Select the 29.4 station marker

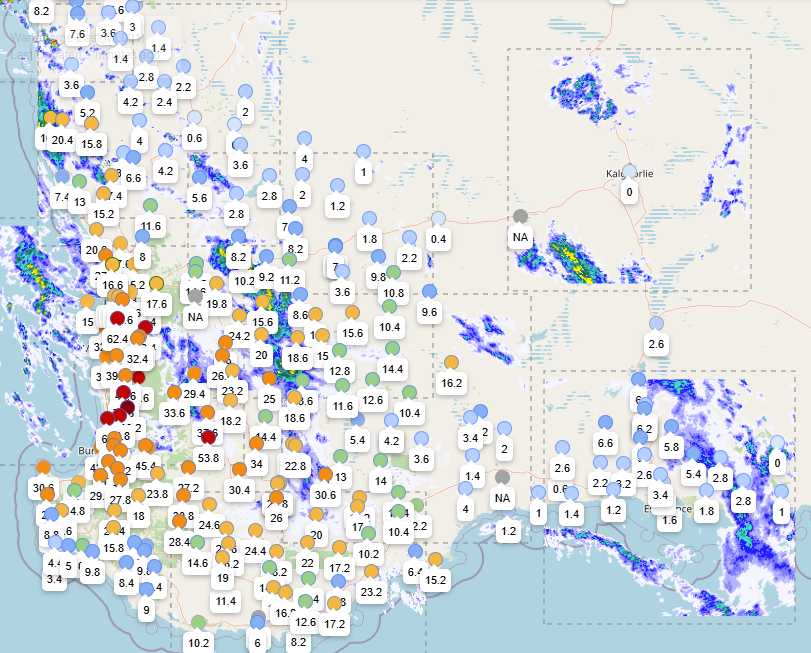(194, 373)
